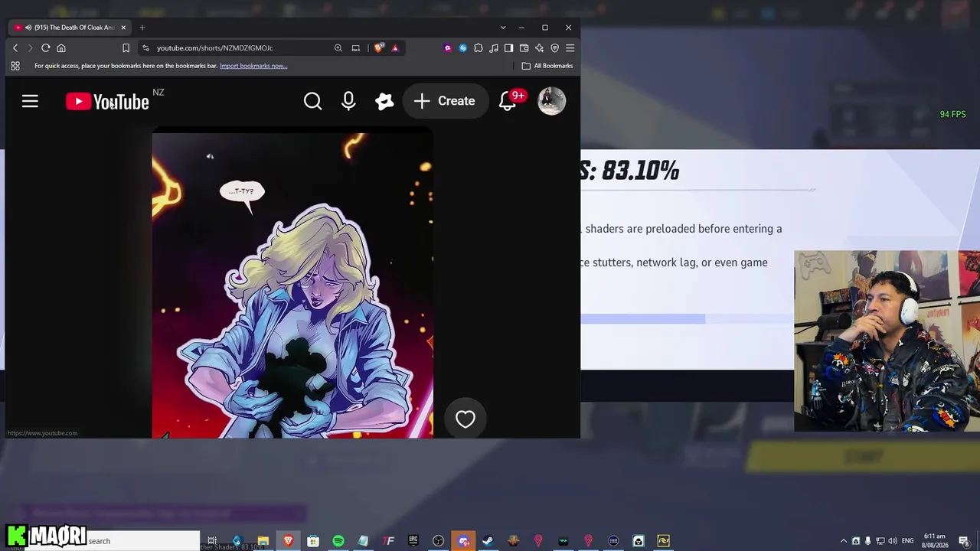980x551 pixels.
Task: Open the clock showing 6:11 am
Action: point(935,541)
